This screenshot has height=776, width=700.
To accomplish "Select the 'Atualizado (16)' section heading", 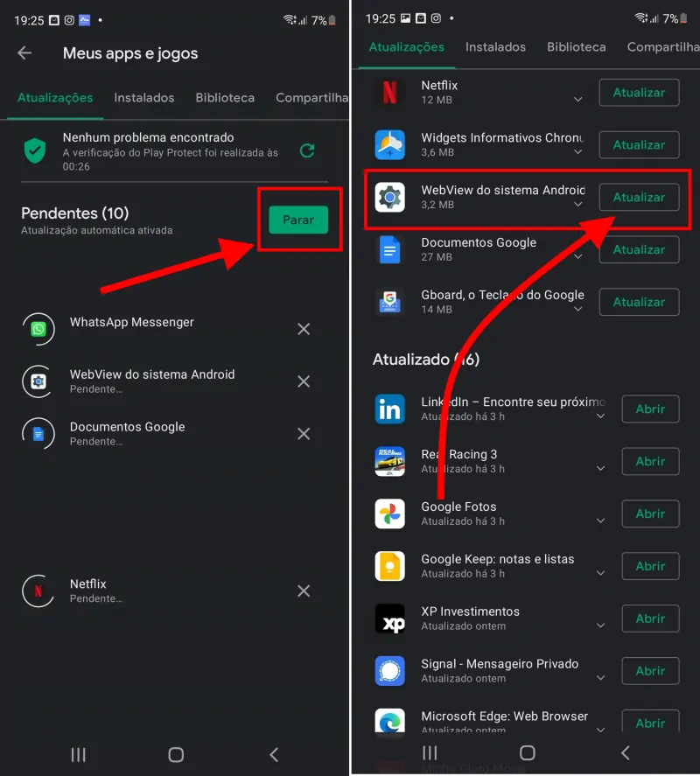I will click(x=426, y=360).
